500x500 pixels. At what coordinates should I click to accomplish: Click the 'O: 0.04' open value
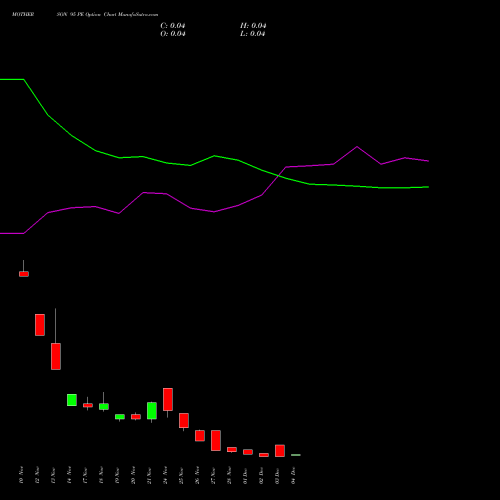tap(173, 34)
